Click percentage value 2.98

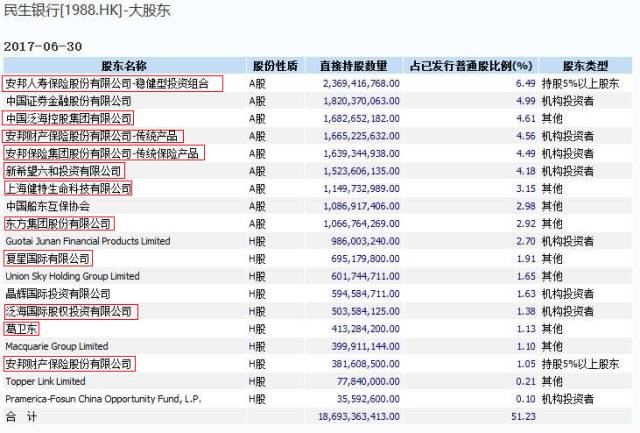(x=526, y=207)
